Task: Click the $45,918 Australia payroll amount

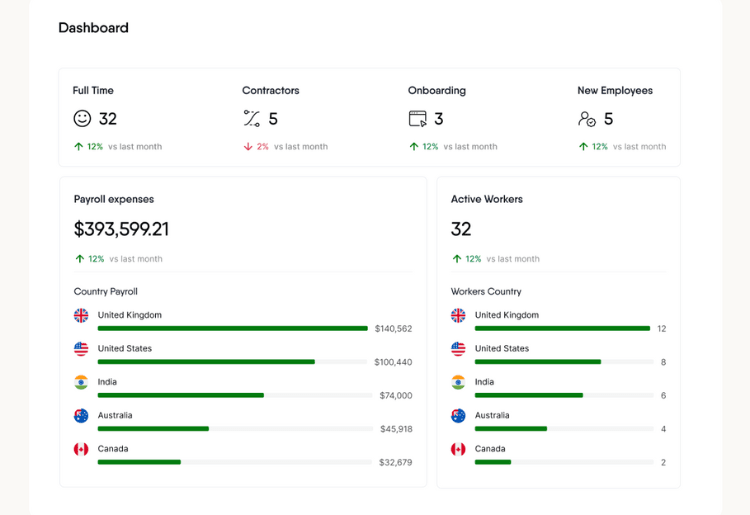Action: (396, 429)
